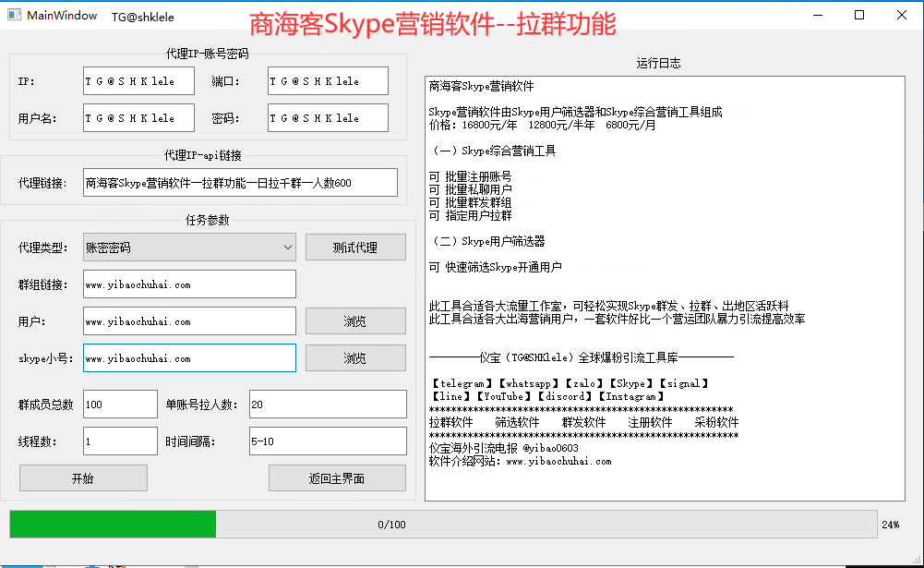Click into the 代理链接 input field

(240, 183)
